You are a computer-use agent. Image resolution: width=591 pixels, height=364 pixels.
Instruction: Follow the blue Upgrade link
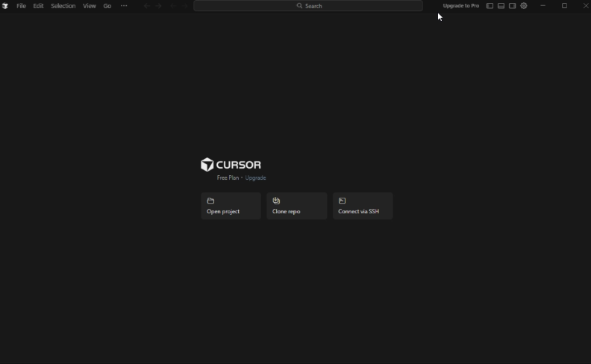tap(255, 178)
